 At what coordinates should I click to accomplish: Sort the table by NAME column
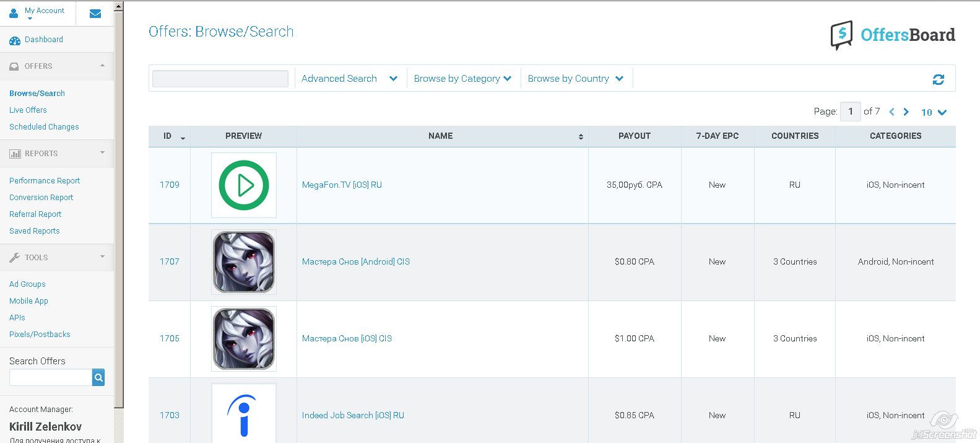click(441, 136)
